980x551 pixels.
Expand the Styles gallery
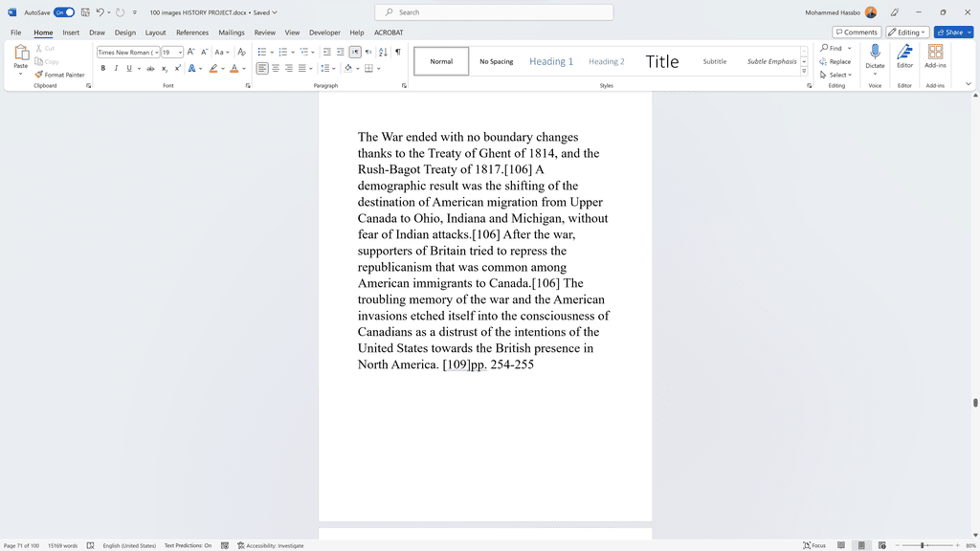pos(804,71)
